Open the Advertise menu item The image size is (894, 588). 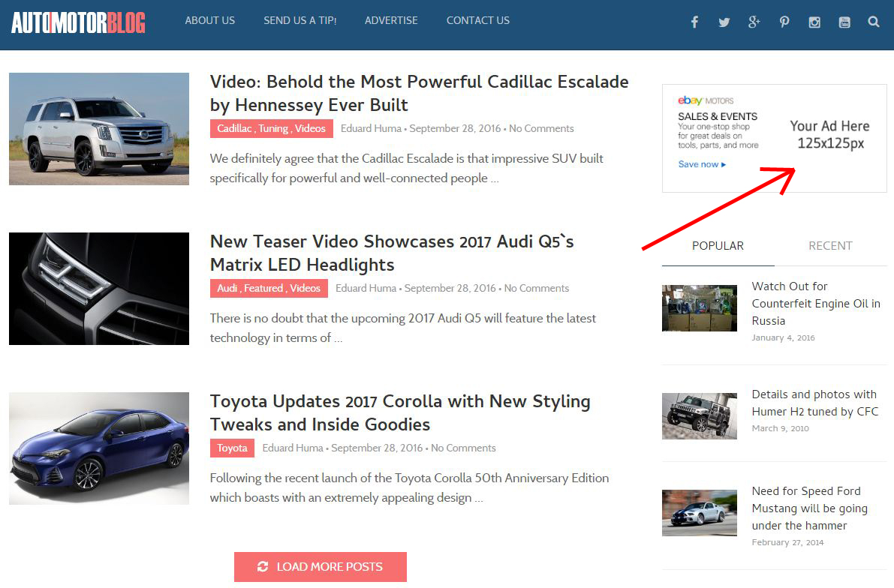pos(391,20)
